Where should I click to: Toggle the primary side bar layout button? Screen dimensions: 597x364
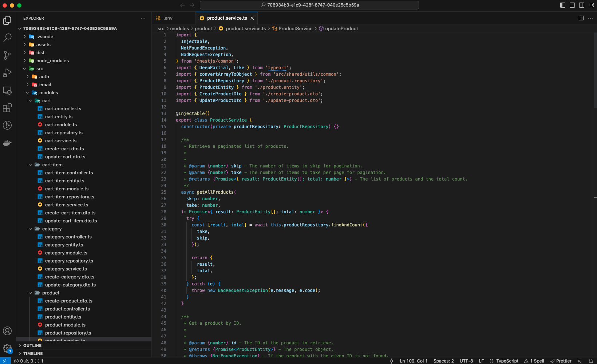563,5
